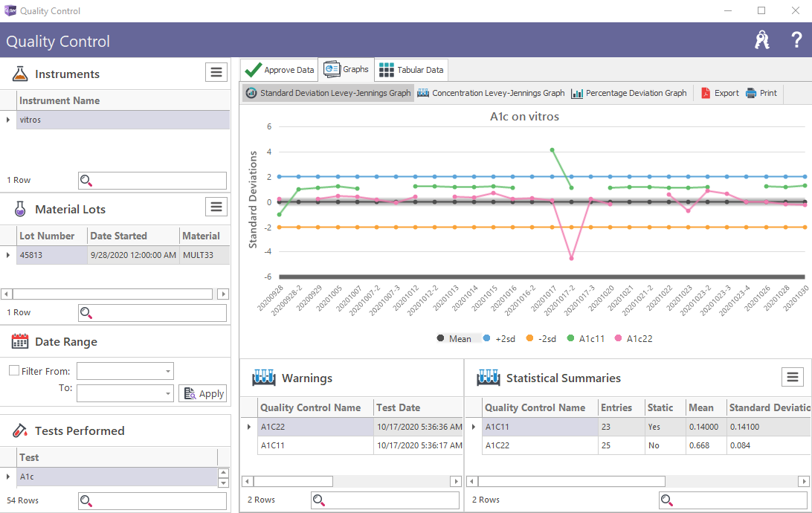
Task: Enable the Filter From checkbox
Action: click(13, 371)
